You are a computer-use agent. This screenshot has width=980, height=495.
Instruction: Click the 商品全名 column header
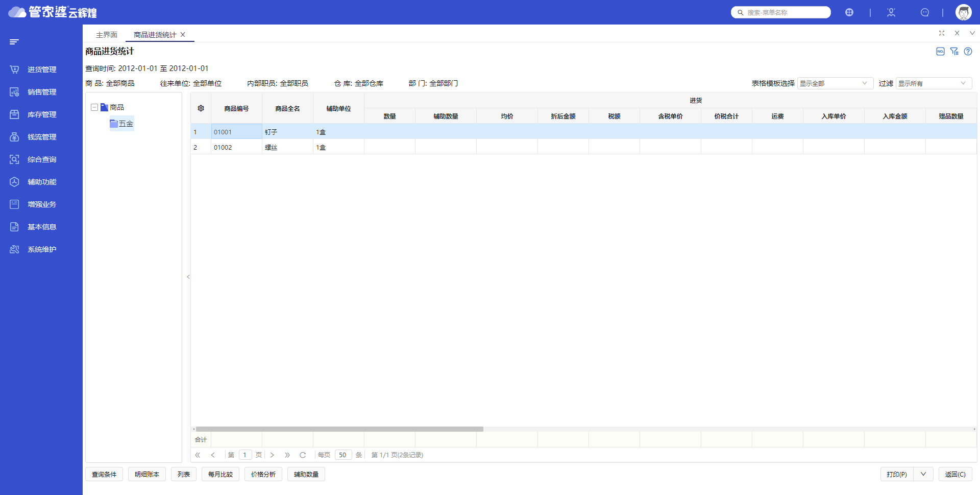click(x=287, y=108)
